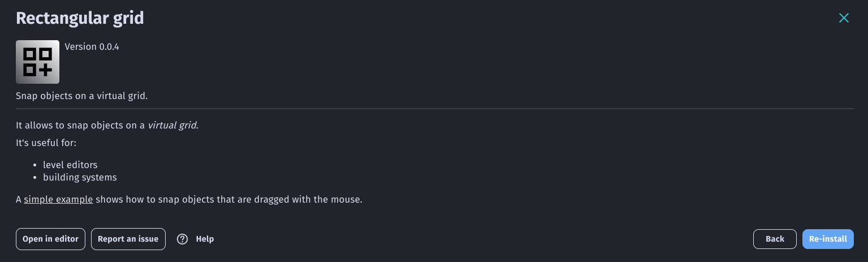Open the simple example link
The height and width of the screenshot is (262, 868).
click(x=58, y=199)
